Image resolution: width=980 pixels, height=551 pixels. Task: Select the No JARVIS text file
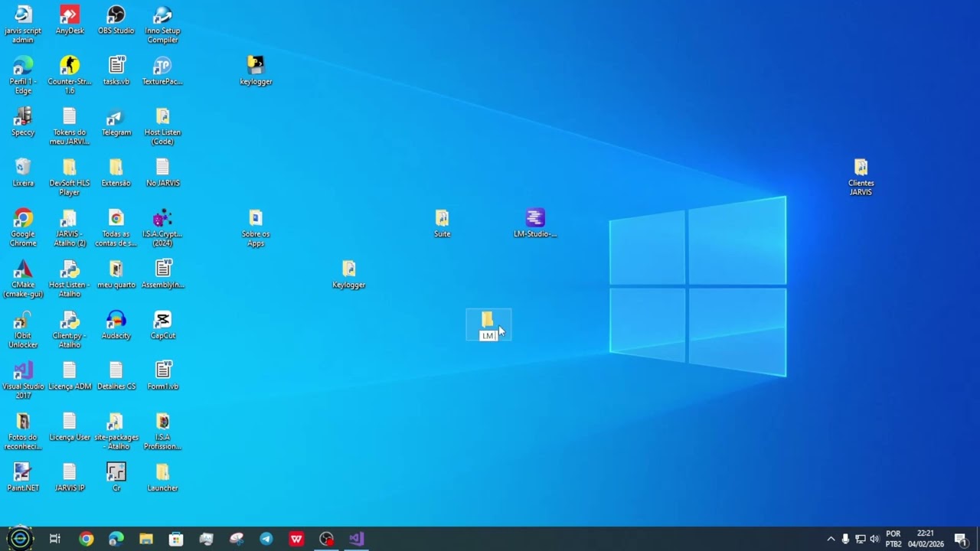point(162,172)
